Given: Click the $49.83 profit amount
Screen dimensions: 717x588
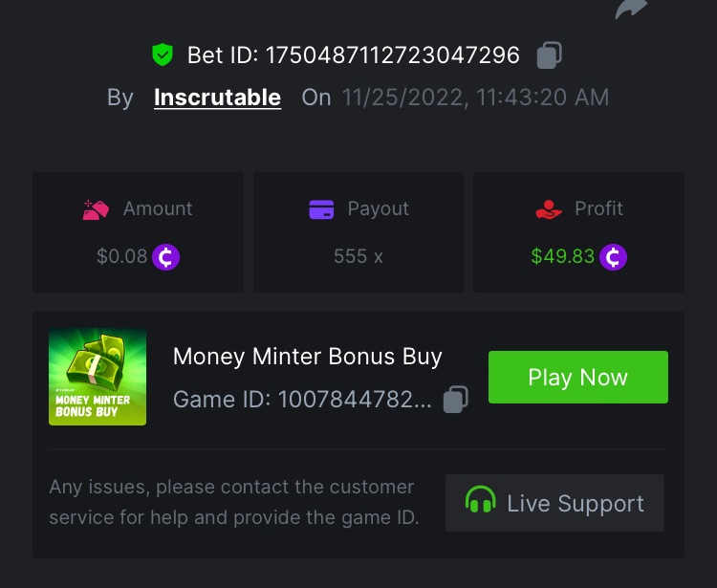Looking at the screenshot, I should [x=562, y=256].
